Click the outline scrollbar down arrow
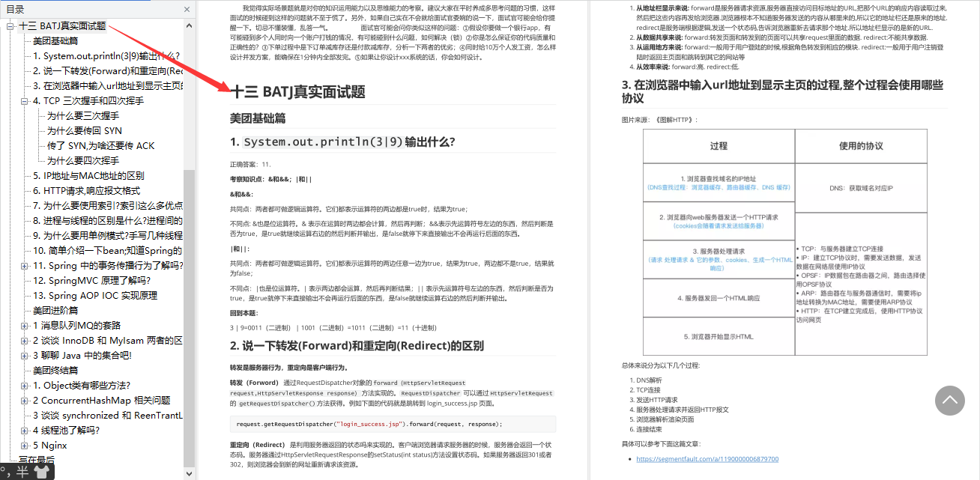 189,475
